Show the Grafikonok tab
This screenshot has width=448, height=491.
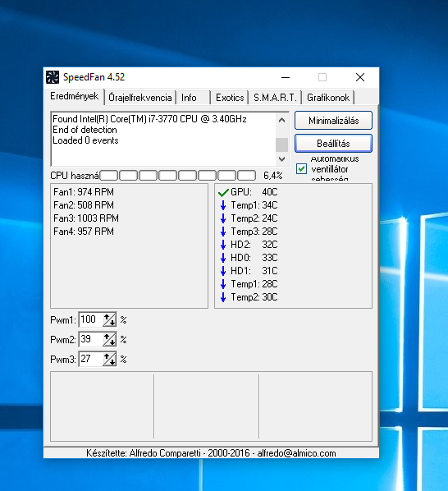(328, 98)
